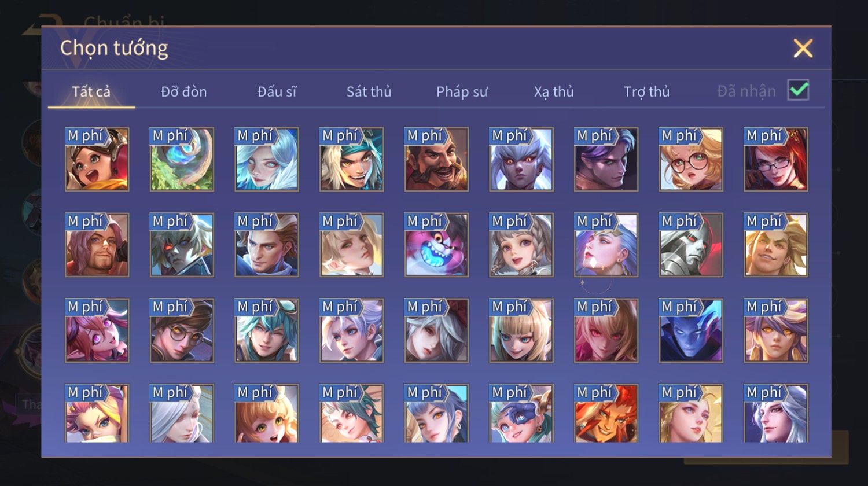Open the Trợ thủ tab
The image size is (868, 486).
pyautogui.click(x=646, y=91)
